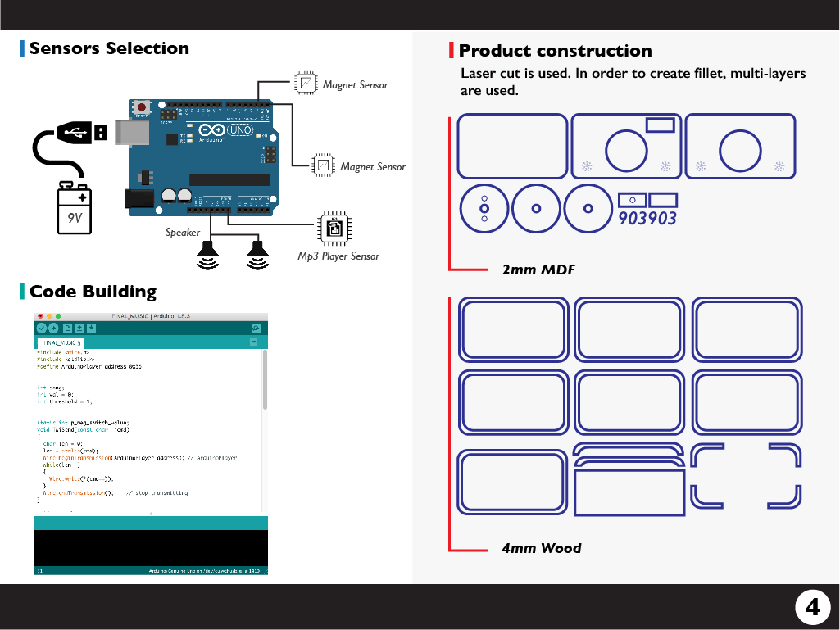
Task: Click the Arduino code editor vertical scrollbar
Action: pyautogui.click(x=264, y=381)
